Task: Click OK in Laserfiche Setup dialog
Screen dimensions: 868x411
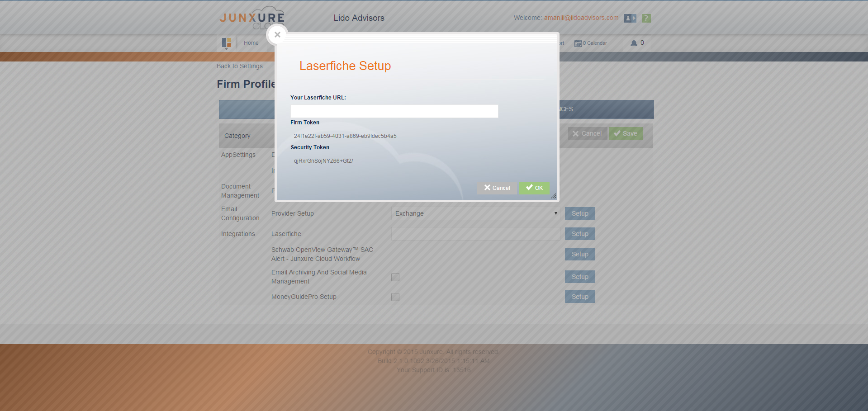Action: [x=534, y=188]
